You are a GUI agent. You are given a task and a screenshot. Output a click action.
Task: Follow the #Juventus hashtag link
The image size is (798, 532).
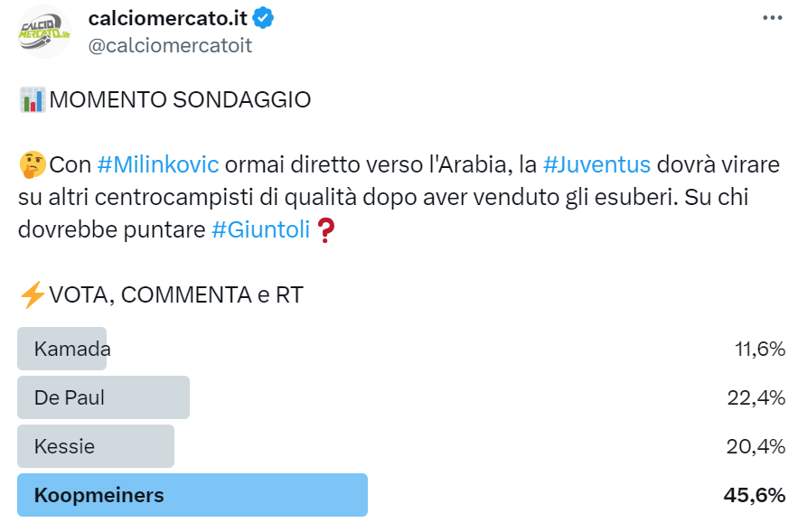[596, 164]
